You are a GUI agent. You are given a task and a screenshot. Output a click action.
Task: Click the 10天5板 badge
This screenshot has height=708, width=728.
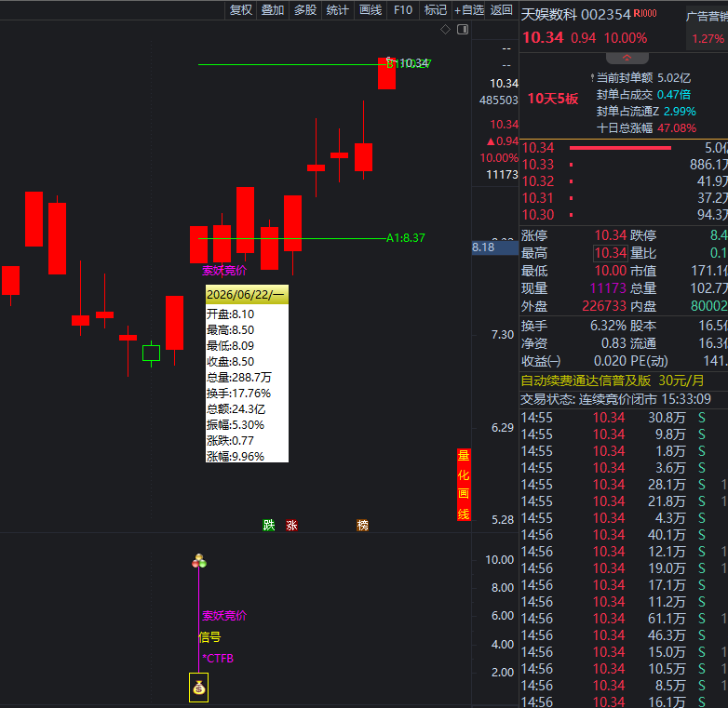click(553, 99)
